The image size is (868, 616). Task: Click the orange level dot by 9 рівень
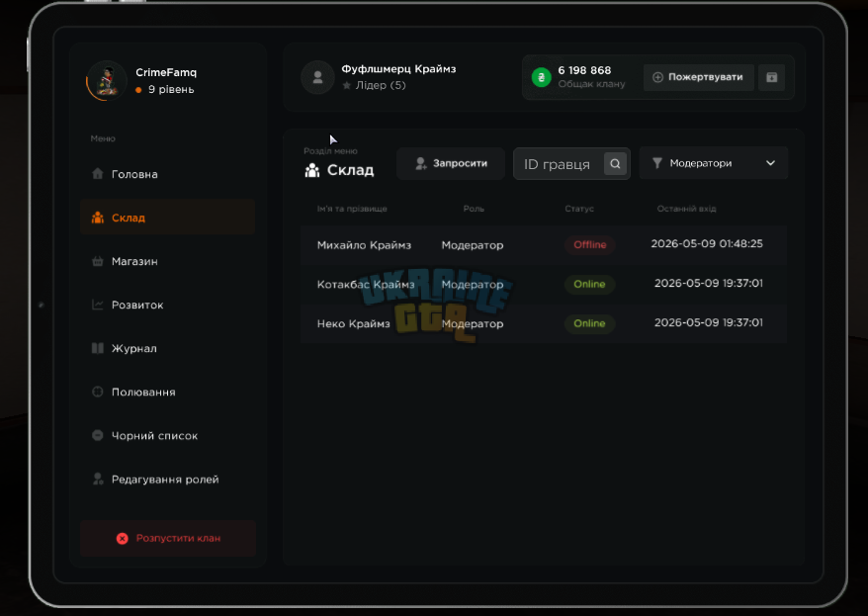138,90
